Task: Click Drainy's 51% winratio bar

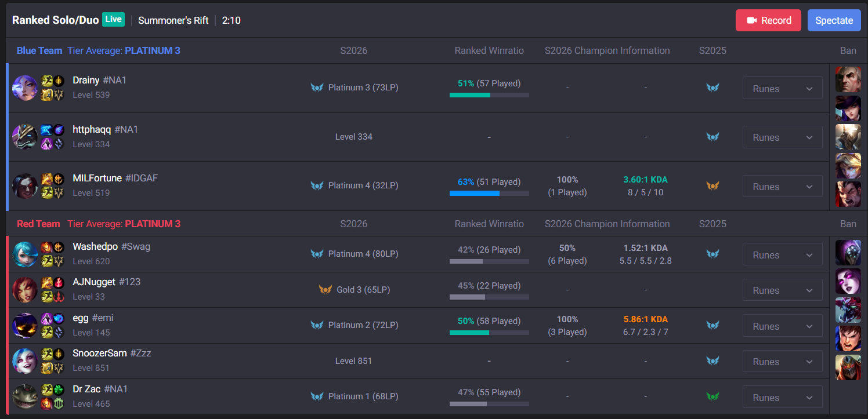Action: (x=489, y=95)
